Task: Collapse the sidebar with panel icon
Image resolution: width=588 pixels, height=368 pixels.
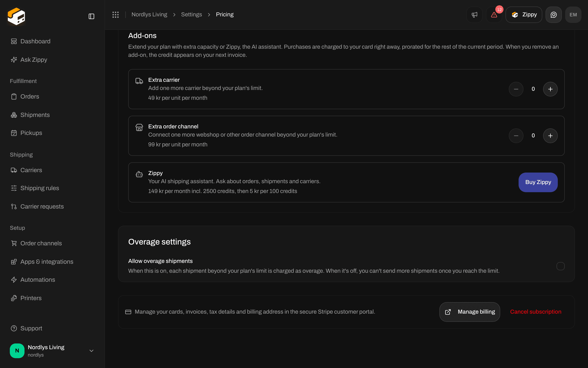Action: tap(91, 16)
